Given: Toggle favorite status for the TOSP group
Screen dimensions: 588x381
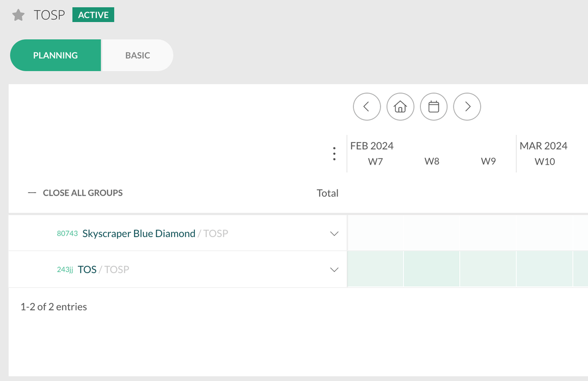Looking at the screenshot, I should point(18,15).
